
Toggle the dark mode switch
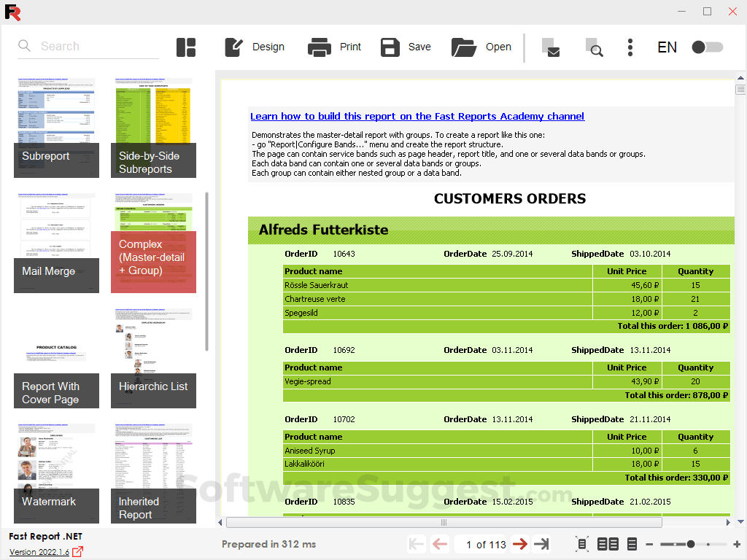[707, 47]
